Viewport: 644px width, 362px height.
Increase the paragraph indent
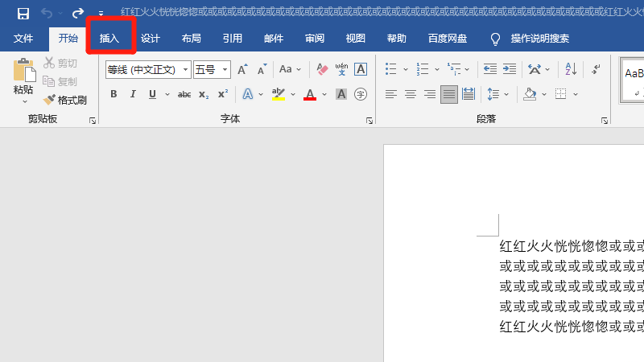tap(510, 69)
